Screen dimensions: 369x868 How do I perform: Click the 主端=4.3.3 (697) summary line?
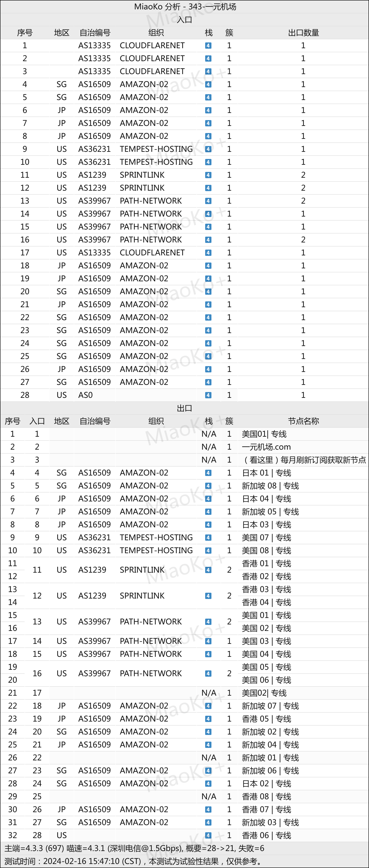(134, 848)
